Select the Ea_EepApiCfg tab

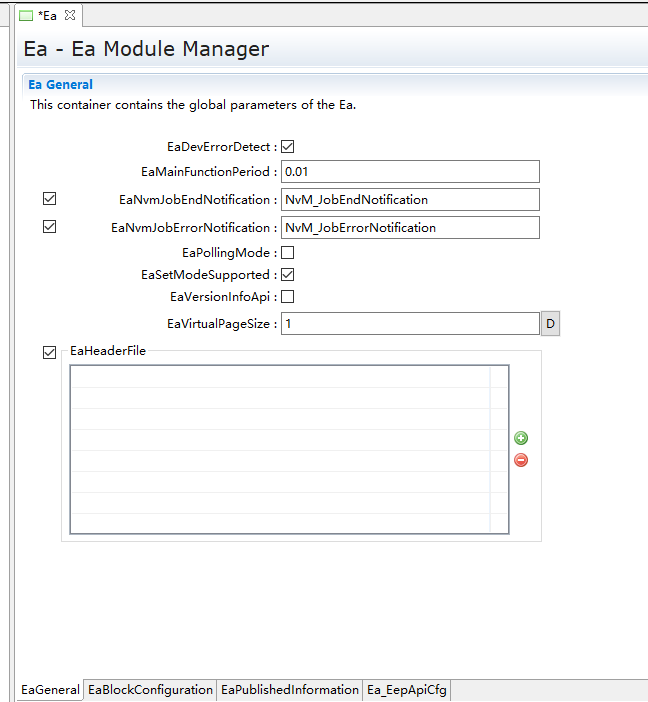pyautogui.click(x=407, y=690)
